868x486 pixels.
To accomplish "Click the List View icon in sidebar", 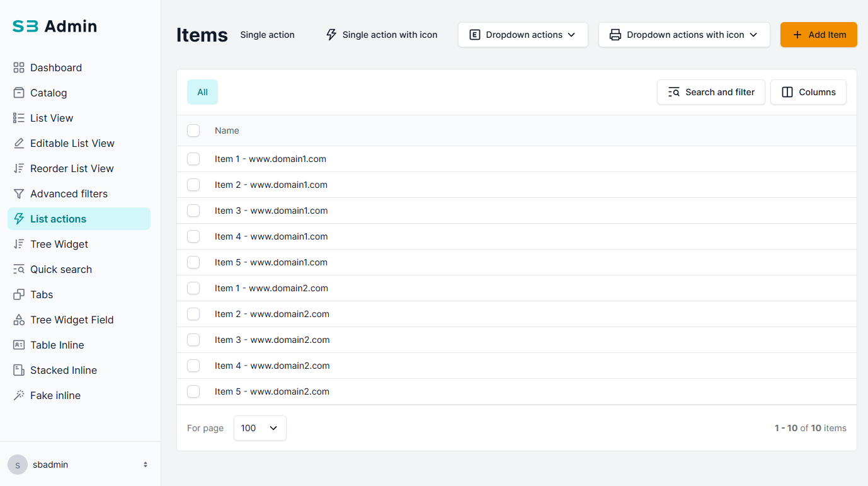I will (19, 118).
